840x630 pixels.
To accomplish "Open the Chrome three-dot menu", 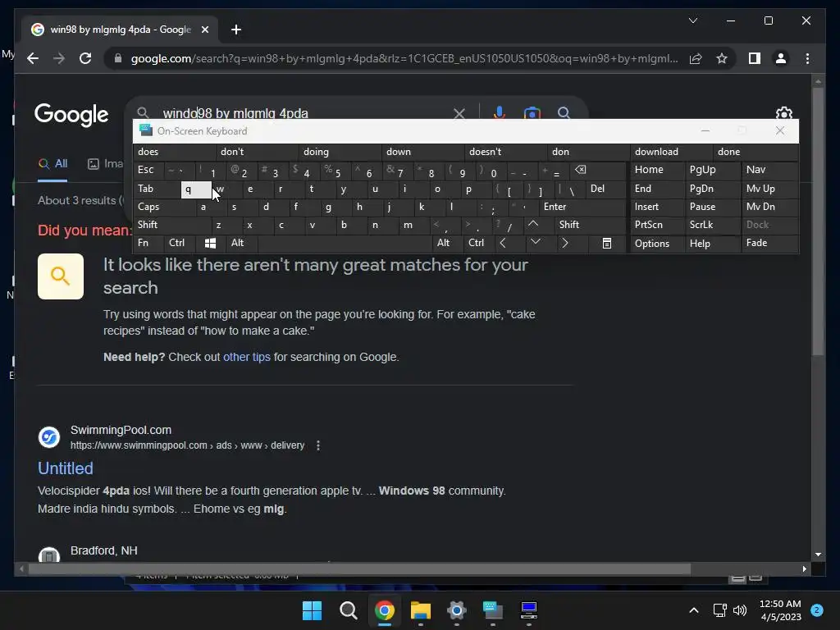I will 807,58.
